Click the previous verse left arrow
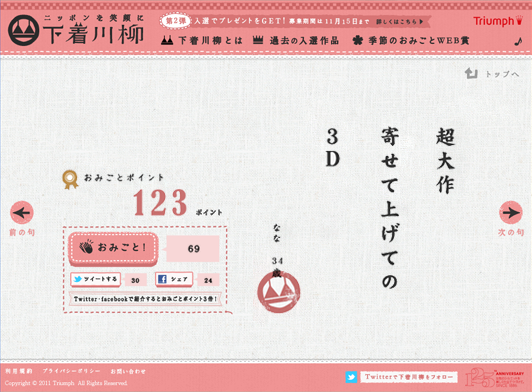 (22, 213)
